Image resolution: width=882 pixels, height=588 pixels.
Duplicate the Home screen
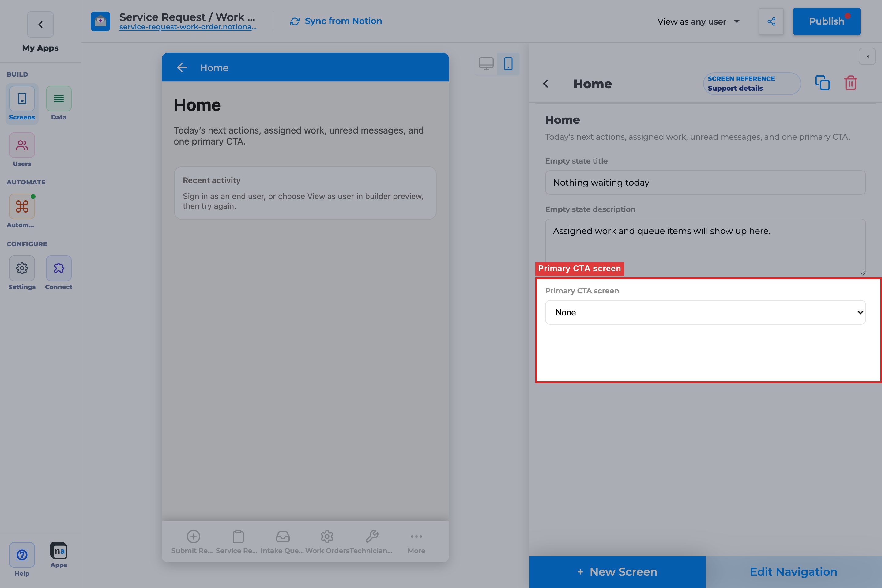(x=822, y=83)
